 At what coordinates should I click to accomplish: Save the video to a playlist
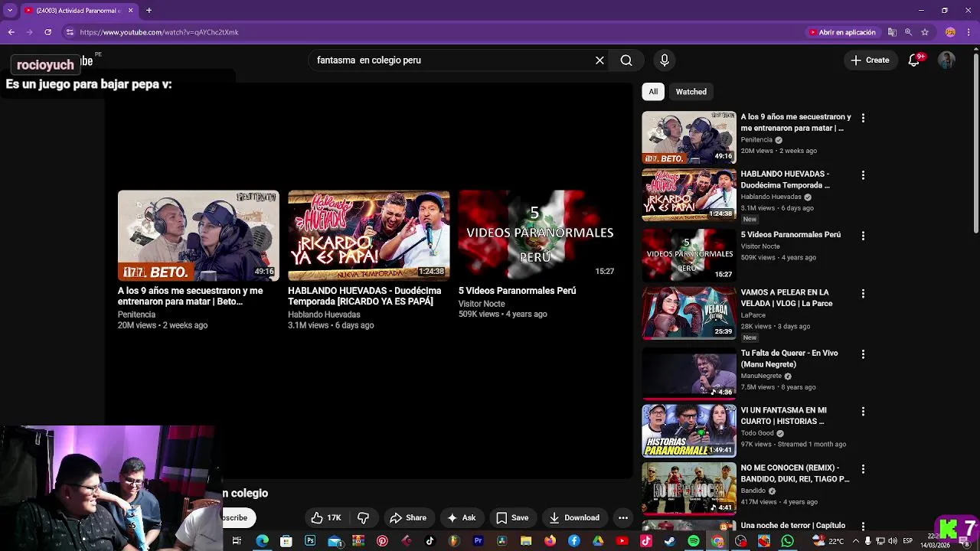512,518
